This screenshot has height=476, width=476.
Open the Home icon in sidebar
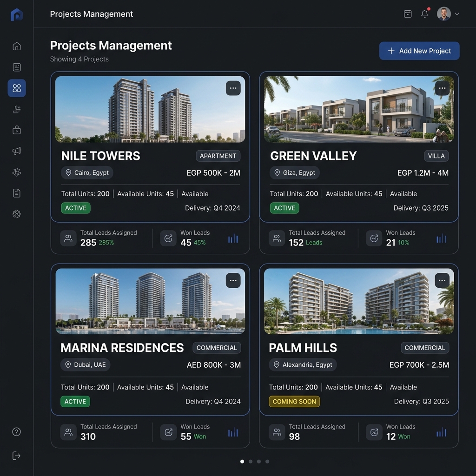(x=17, y=46)
